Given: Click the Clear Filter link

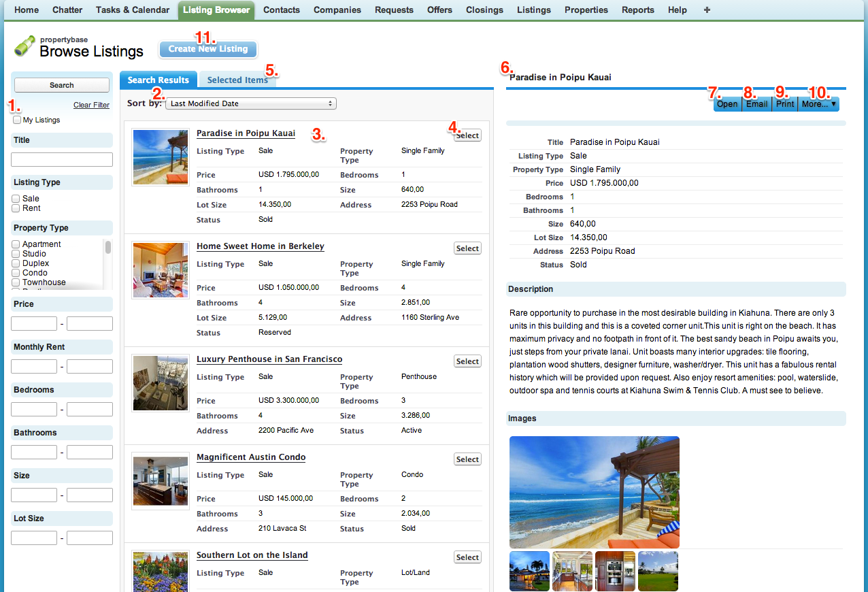Looking at the screenshot, I should [x=91, y=105].
